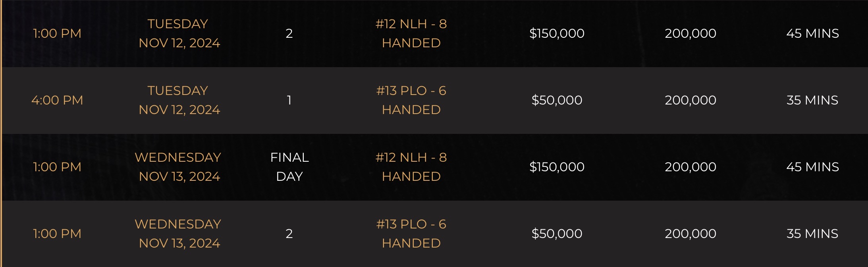Select day 2 cell of Tuesday #12 NLH
Screen dimensions: 868x267
[x=289, y=33]
